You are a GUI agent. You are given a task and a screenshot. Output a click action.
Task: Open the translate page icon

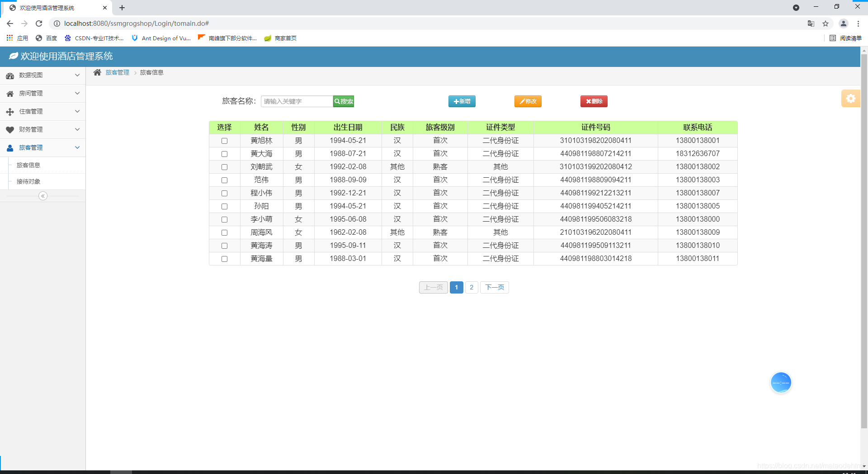811,24
